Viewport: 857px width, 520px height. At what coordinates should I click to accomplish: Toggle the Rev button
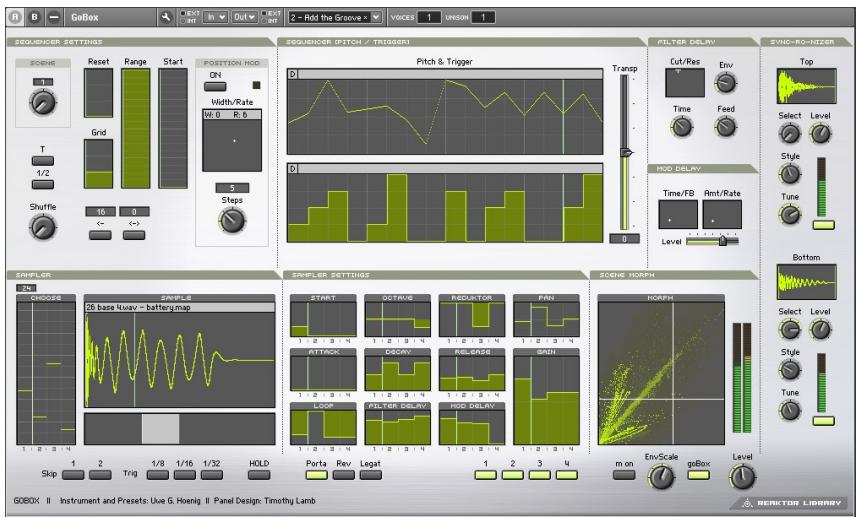click(344, 475)
